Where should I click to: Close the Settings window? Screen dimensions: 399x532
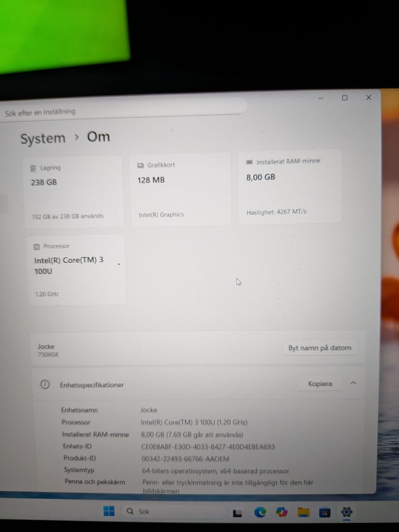pyautogui.click(x=368, y=97)
